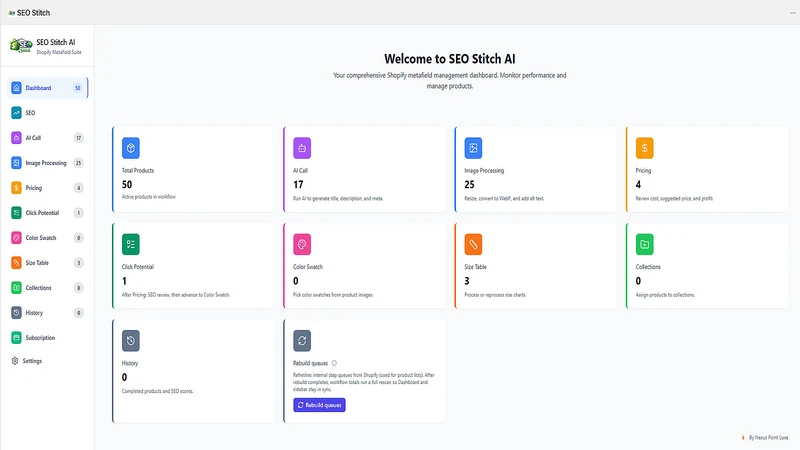800x450 pixels.
Task: Click the Size Table count badge 3
Action: (x=79, y=263)
